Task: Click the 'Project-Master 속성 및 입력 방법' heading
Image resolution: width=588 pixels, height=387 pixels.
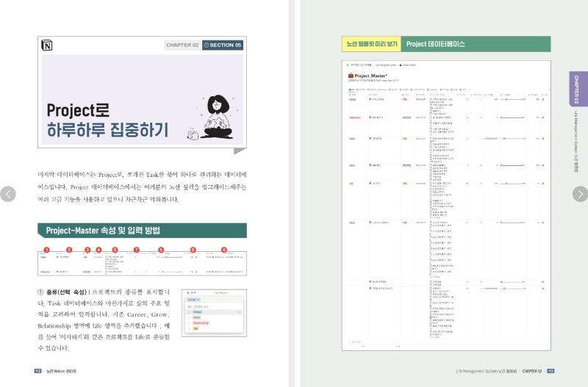Action: point(142,231)
